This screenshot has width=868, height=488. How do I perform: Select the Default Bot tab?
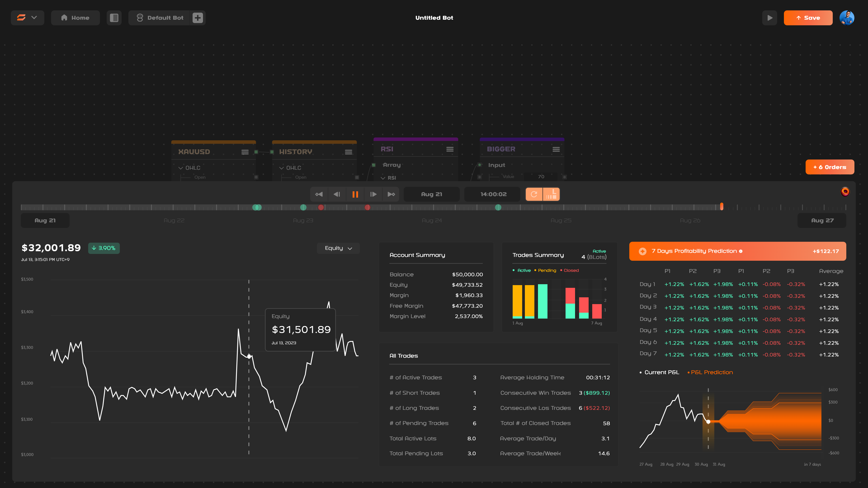(160, 18)
